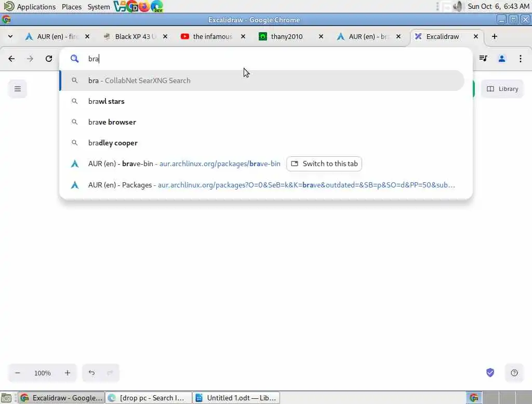Switch to thany2010 tab
The image size is (532, 404).
click(x=287, y=36)
